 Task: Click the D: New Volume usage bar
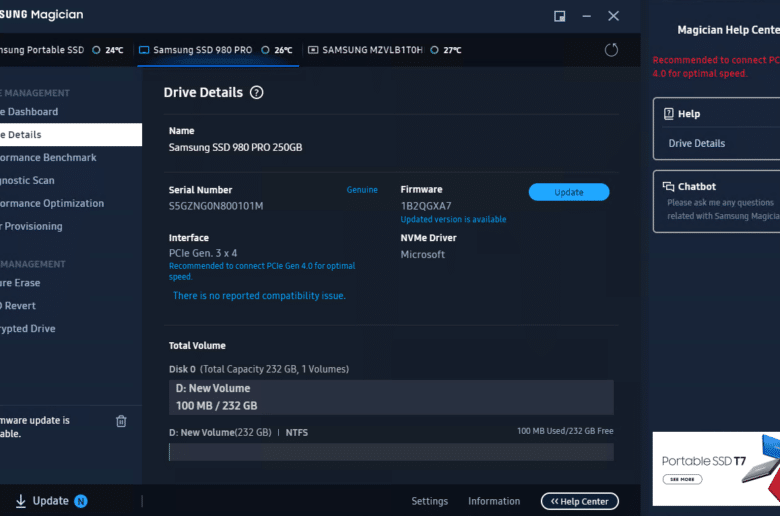pos(391,452)
